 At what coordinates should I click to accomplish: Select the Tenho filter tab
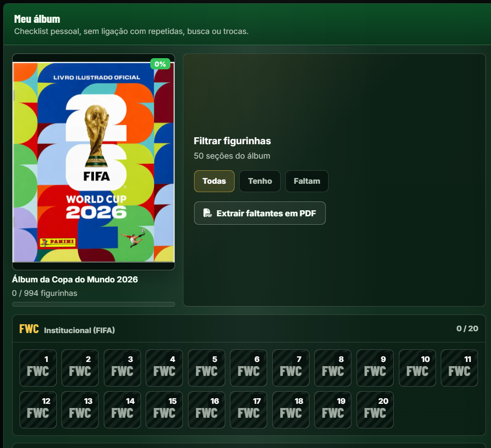[260, 181]
